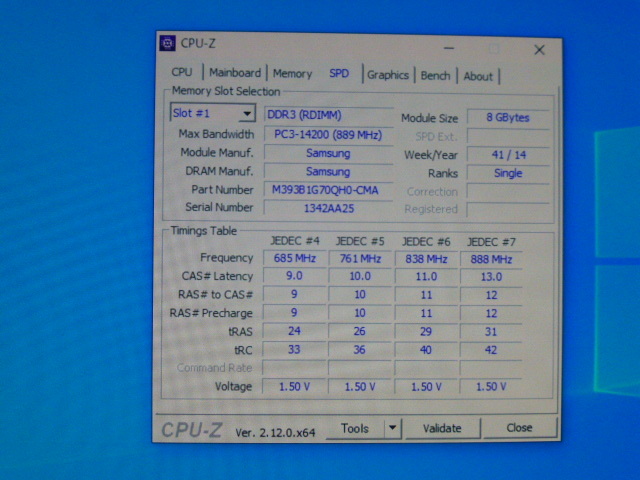Image resolution: width=640 pixels, height=480 pixels.
Task: Click the tRAS value 31
Action: click(491, 332)
